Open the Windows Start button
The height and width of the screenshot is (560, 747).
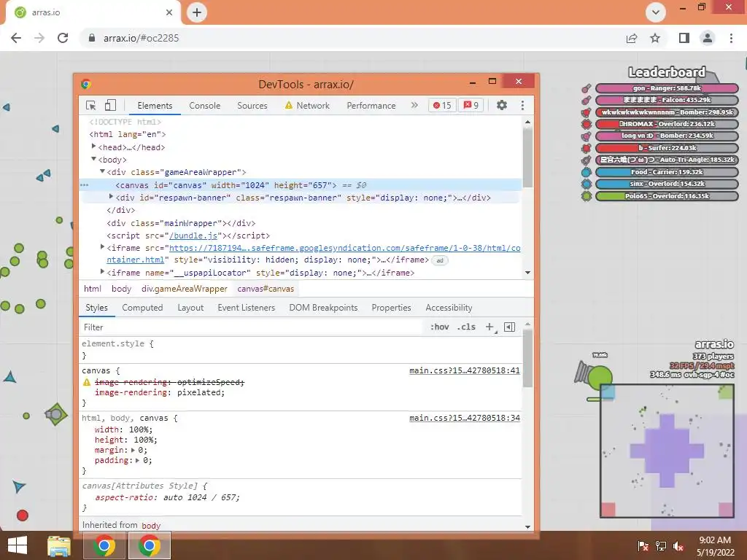[18, 545]
